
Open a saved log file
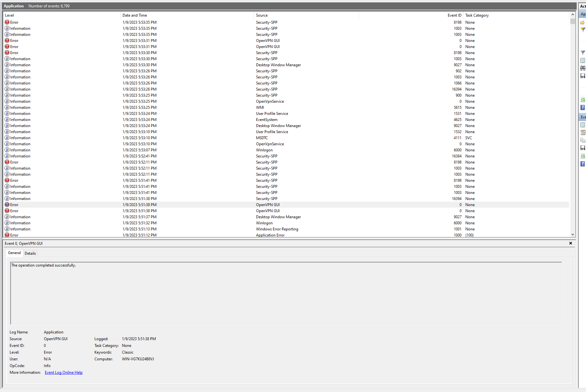tap(582, 22)
